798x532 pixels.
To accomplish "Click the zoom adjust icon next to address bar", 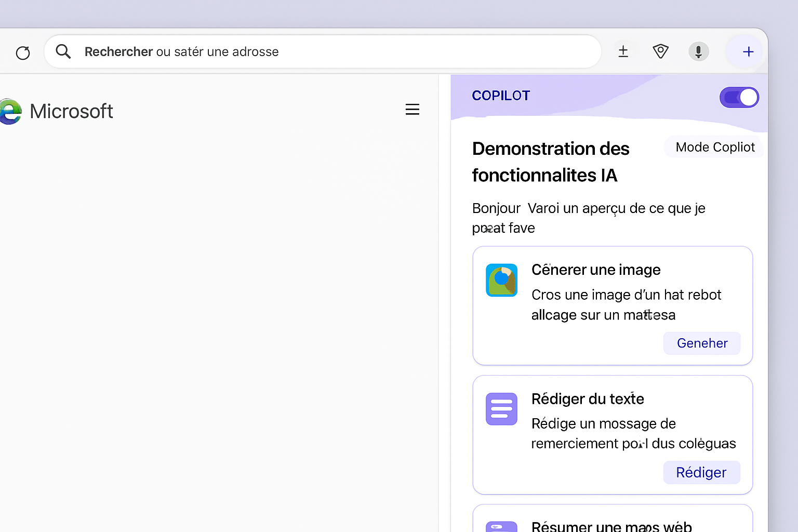I will point(623,51).
